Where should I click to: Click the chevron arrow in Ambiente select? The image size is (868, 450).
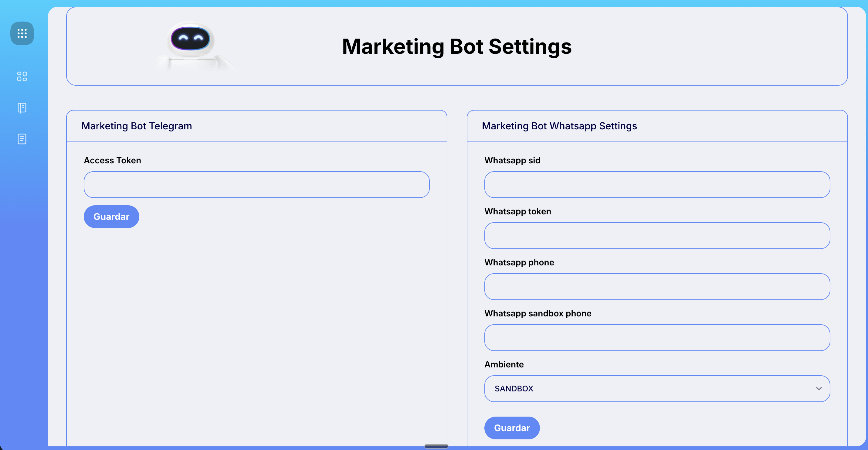819,389
